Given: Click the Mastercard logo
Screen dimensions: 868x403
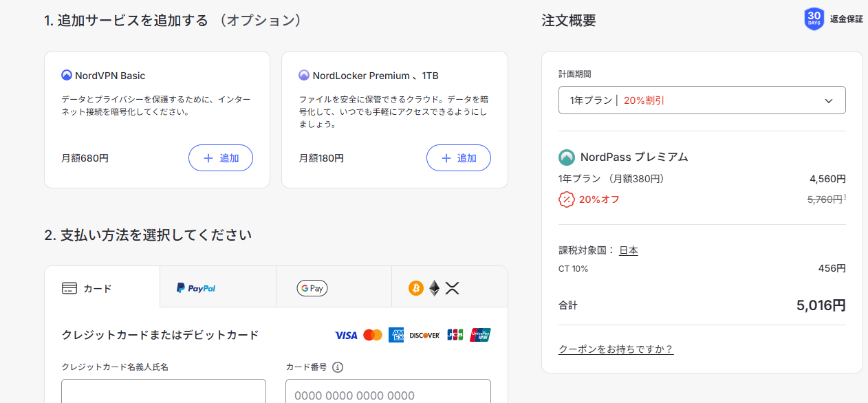Looking at the screenshot, I should click(372, 336).
